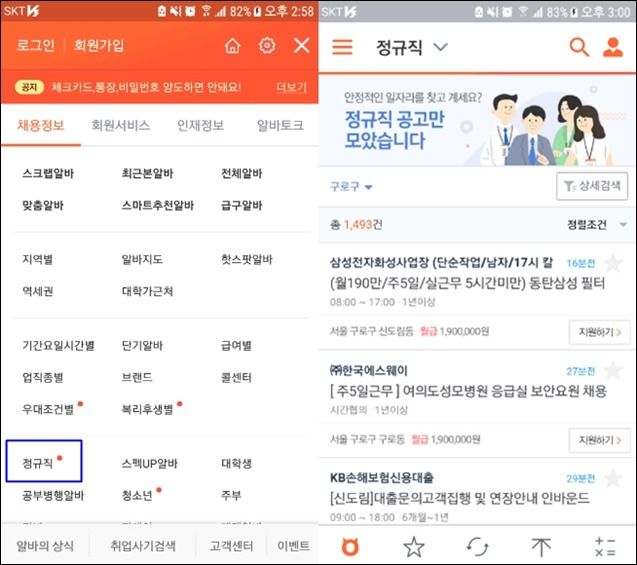Select 대학생 in the menu

(236, 463)
